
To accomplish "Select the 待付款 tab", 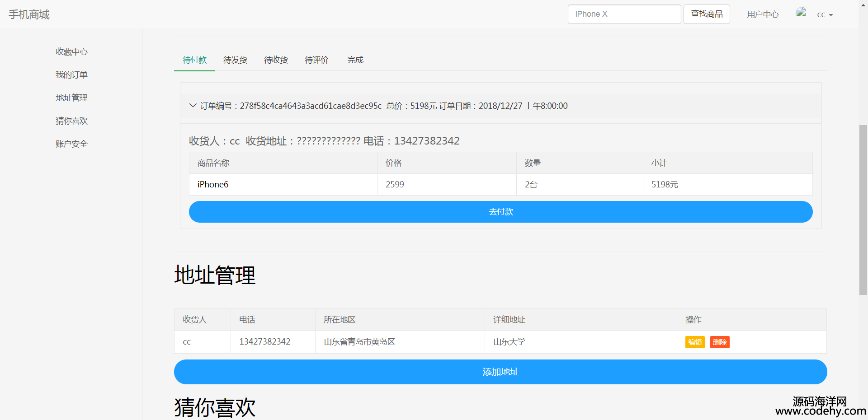I will pyautogui.click(x=194, y=60).
